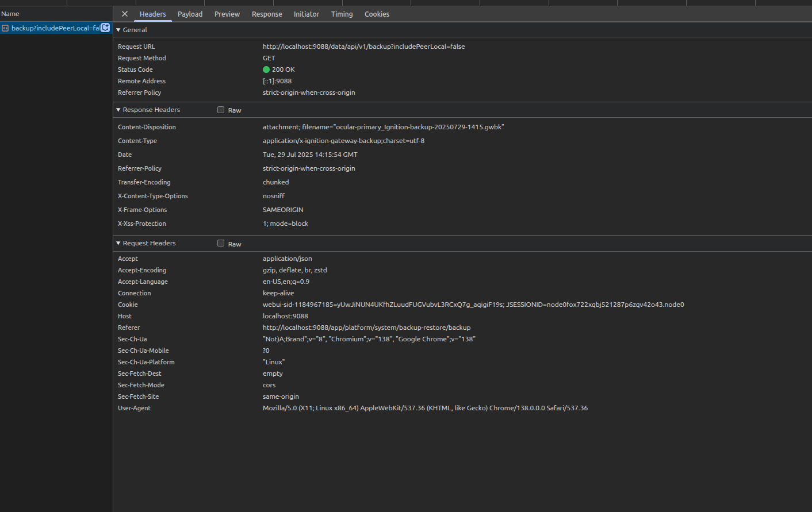
Task: Collapse the General section
Action: [x=132, y=30]
